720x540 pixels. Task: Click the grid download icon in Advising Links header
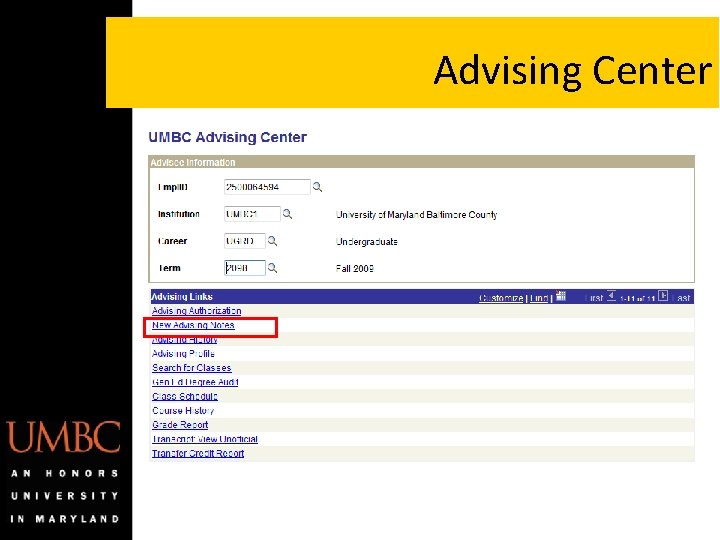pos(561,296)
